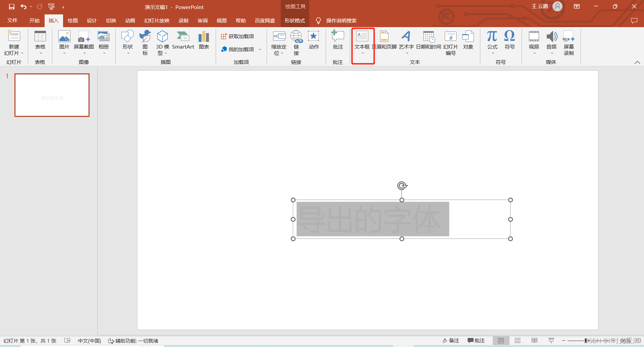Insert 日期和时间
The width and height of the screenshot is (644, 347).
[x=429, y=40]
